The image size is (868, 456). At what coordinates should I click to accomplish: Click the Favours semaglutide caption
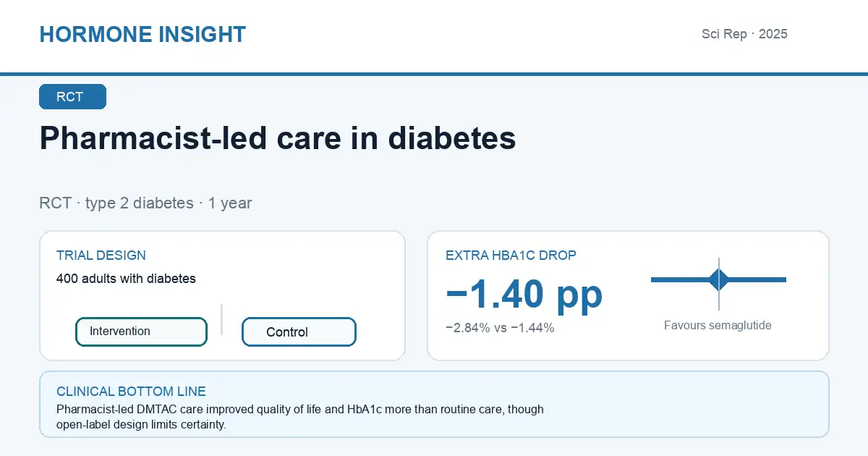point(718,326)
